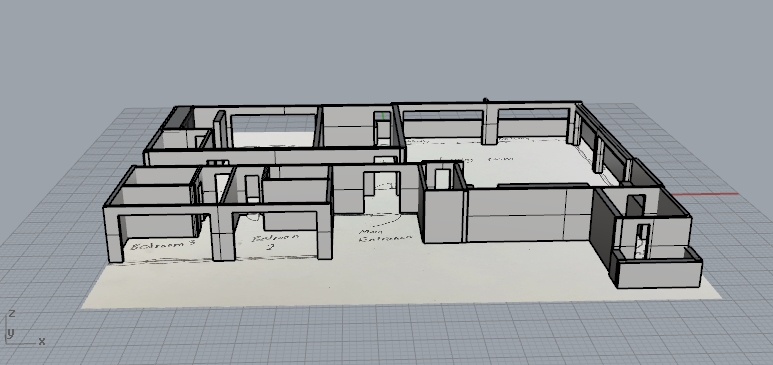Click the handwritten Bedroom 2 label
Screen dimensions: 773x365
coord(275,241)
